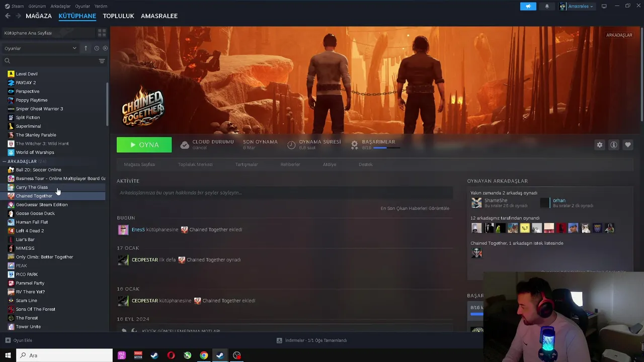Open the announcements megaphone button
Image resolution: width=644 pixels, height=362 pixels.
click(528, 7)
